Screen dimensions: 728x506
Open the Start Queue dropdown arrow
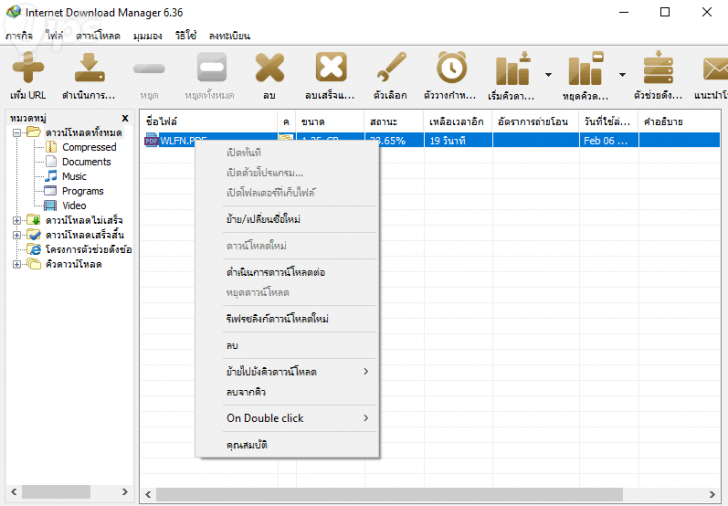coord(548,74)
